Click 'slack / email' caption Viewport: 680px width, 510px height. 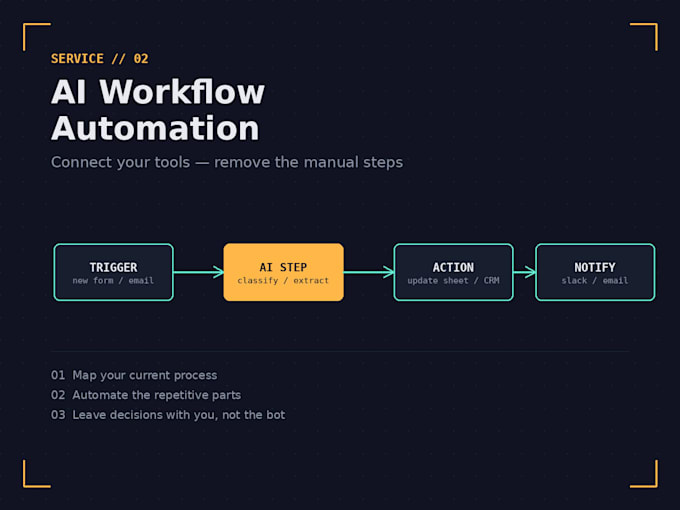[595, 281]
